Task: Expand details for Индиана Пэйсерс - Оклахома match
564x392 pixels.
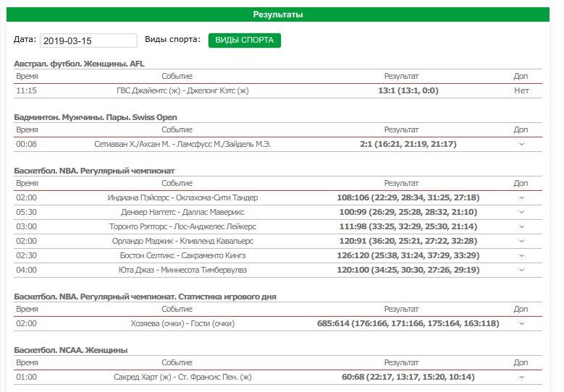Action: pos(521,197)
